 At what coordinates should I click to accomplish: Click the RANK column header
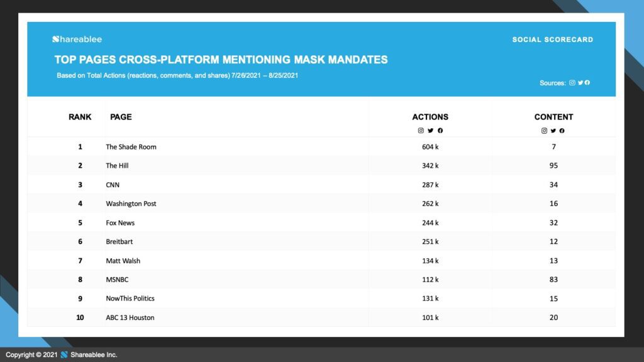80,117
